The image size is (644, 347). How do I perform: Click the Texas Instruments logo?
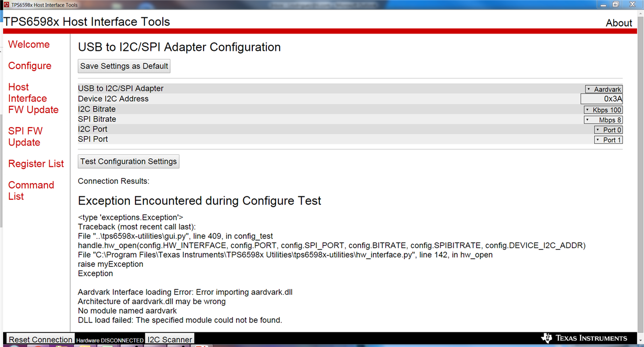584,338
